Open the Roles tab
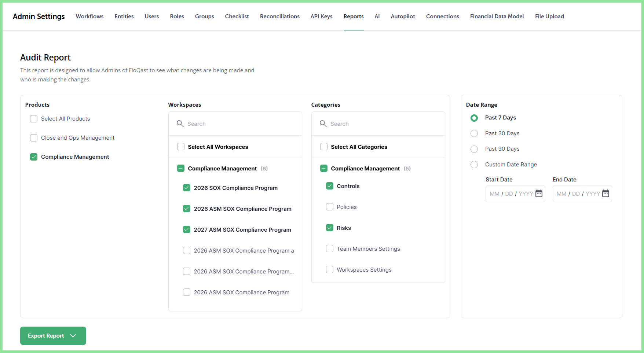The image size is (644, 353). (177, 16)
